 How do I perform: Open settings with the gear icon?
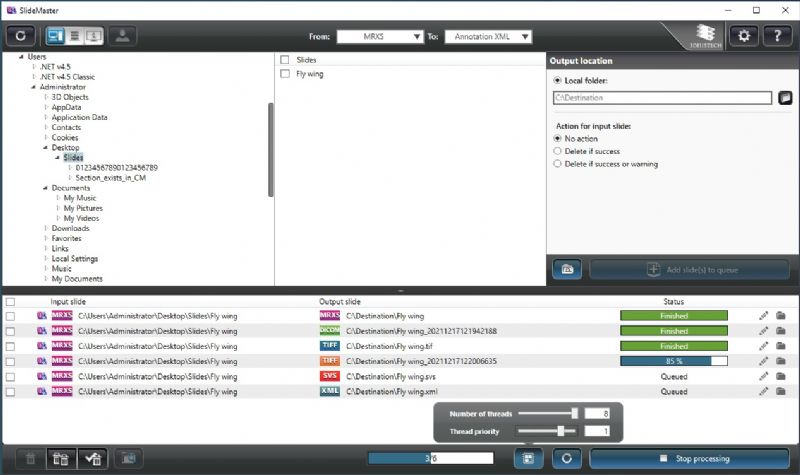pyautogui.click(x=744, y=36)
